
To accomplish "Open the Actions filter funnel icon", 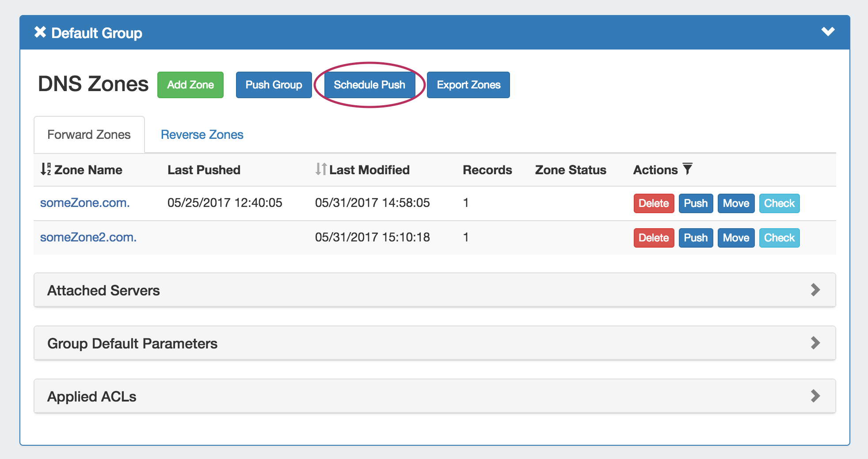I will [687, 169].
